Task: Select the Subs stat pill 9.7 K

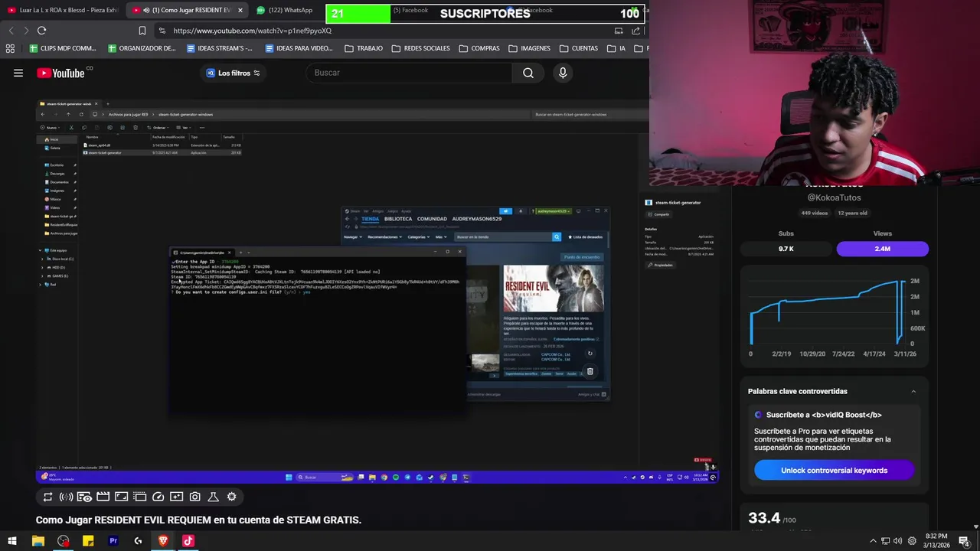Action: click(786, 249)
